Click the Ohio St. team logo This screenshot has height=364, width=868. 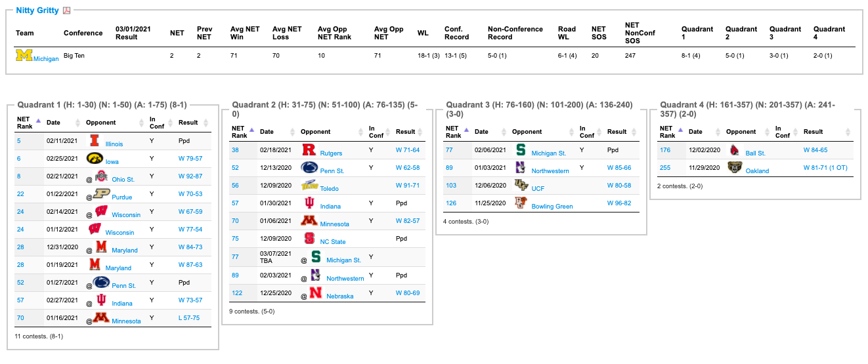point(100,176)
